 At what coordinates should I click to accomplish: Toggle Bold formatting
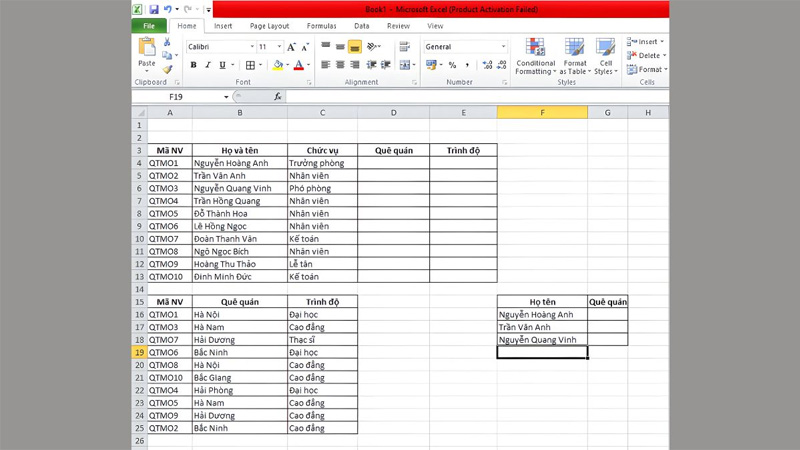[x=193, y=65]
